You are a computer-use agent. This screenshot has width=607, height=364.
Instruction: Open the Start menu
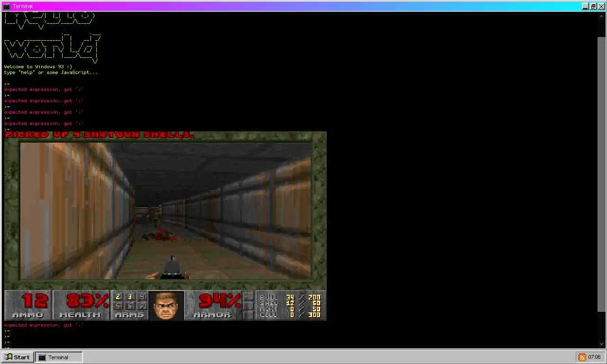(18, 357)
